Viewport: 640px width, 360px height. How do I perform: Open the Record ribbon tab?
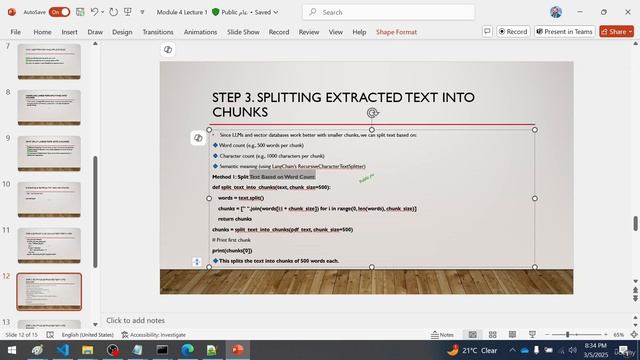point(279,32)
